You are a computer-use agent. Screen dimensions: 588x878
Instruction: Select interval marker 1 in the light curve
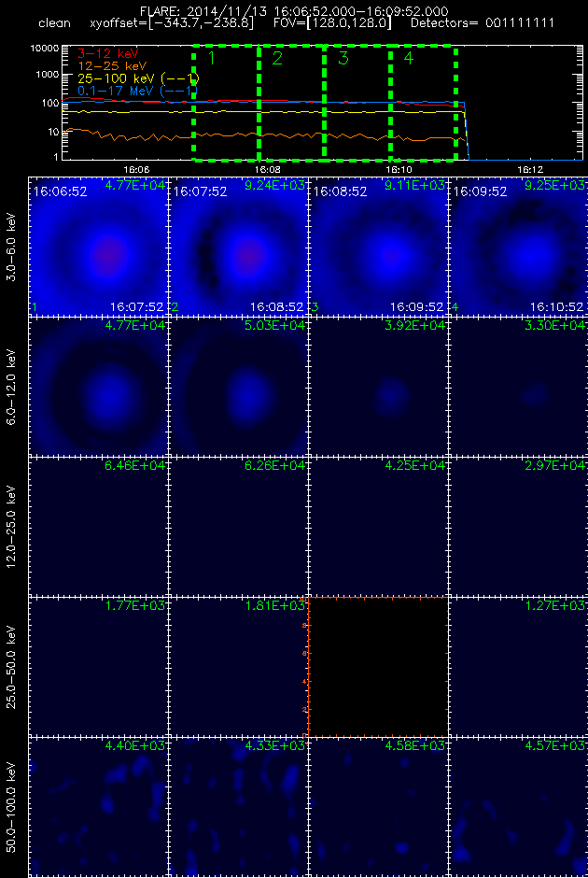tap(212, 58)
